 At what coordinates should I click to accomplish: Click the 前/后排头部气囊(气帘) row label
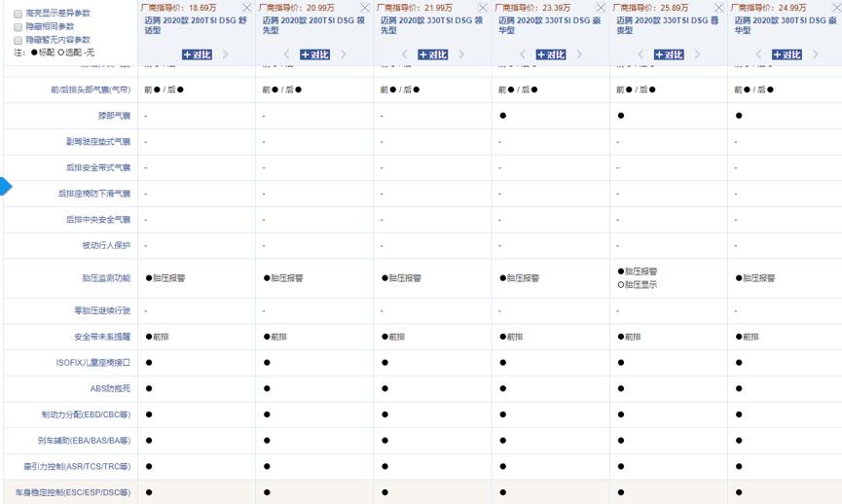[x=91, y=90]
